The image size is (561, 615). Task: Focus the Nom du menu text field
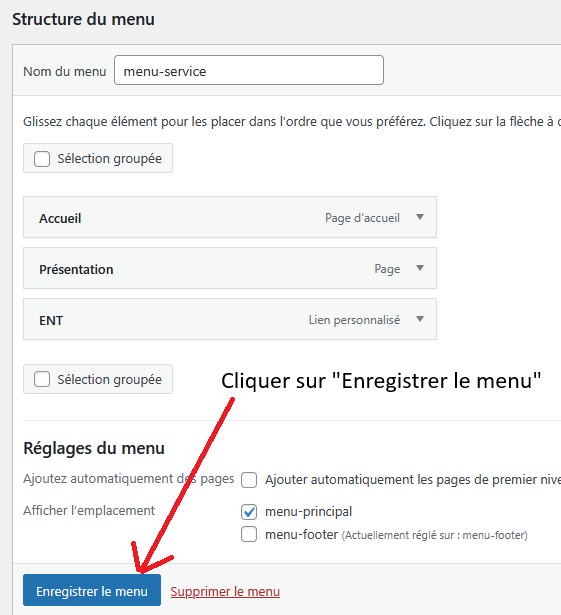click(249, 70)
